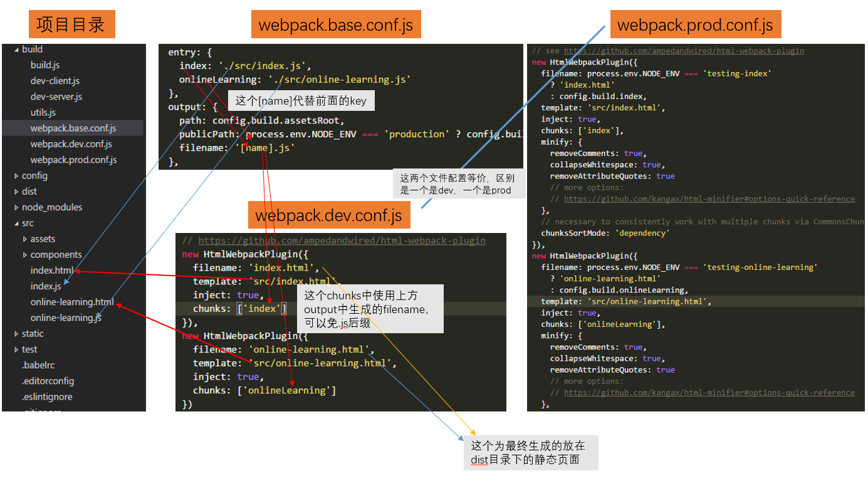Select the .babelrc file
Image resolution: width=868 pixels, height=481 pixels.
38,365
